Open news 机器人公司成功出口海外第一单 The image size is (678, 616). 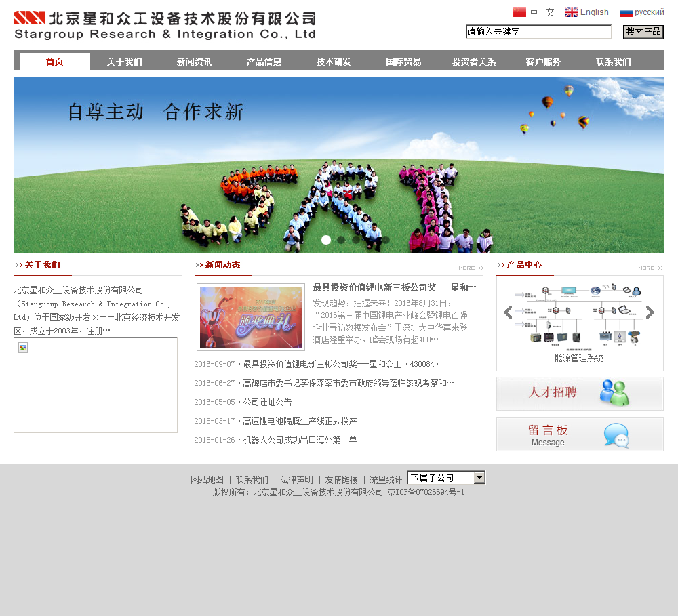point(300,440)
